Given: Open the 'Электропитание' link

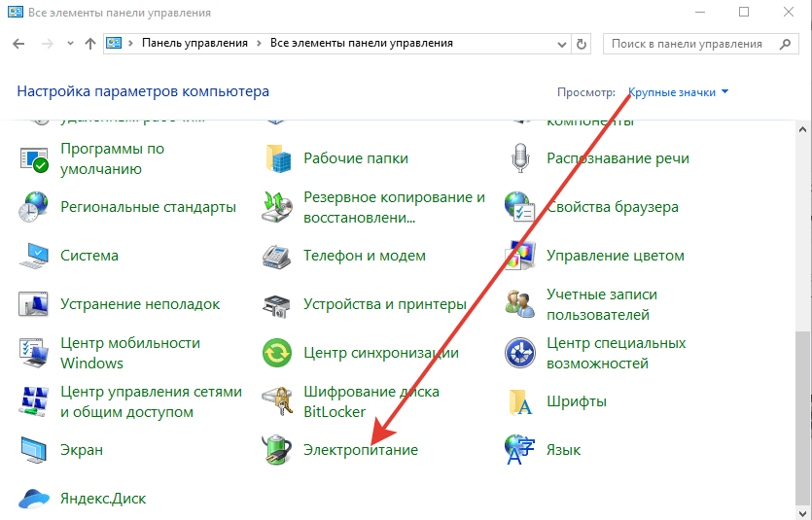Looking at the screenshot, I should pos(361,450).
